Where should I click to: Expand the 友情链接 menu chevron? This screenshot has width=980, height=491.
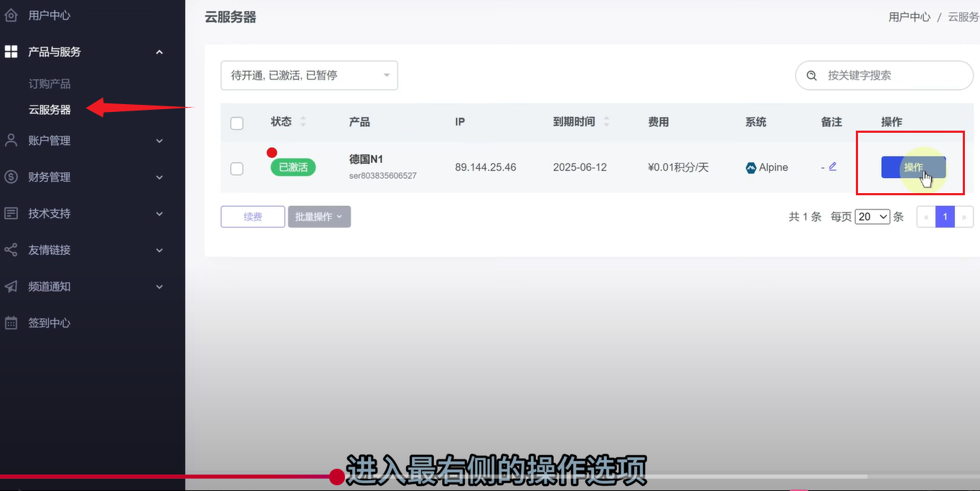coord(159,251)
